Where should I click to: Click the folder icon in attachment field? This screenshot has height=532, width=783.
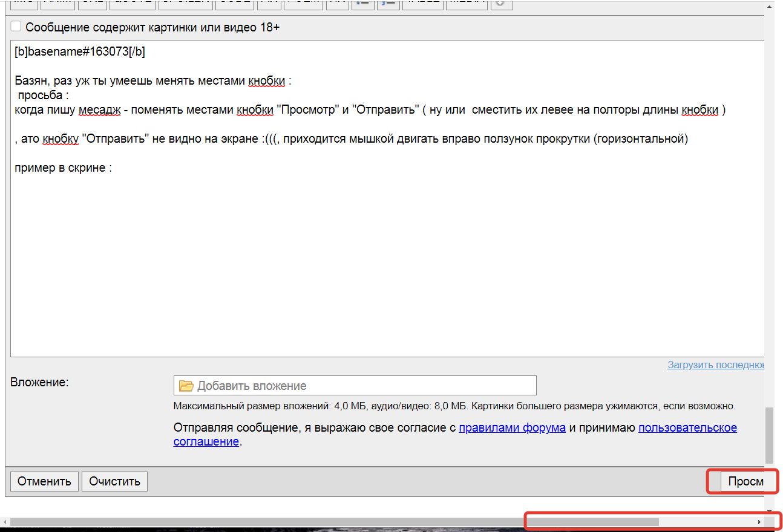click(186, 386)
